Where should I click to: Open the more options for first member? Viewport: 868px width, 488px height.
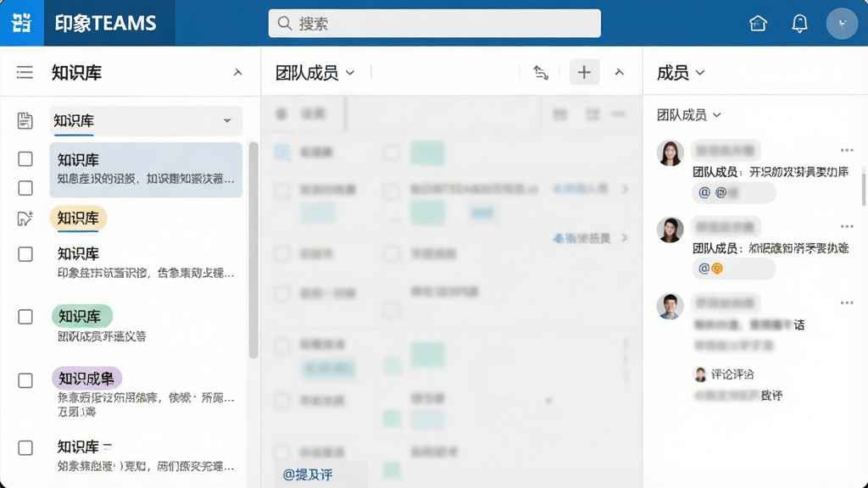coord(847,150)
